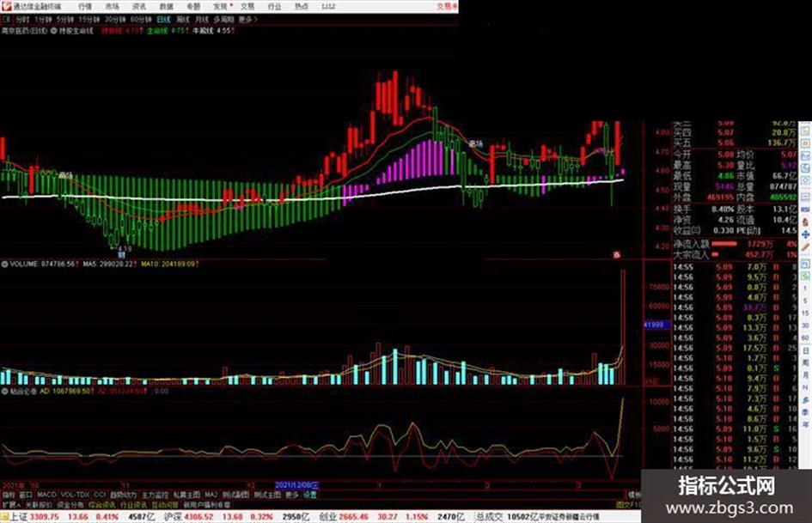
Task: Open the 市场 menu
Action: coord(112,6)
